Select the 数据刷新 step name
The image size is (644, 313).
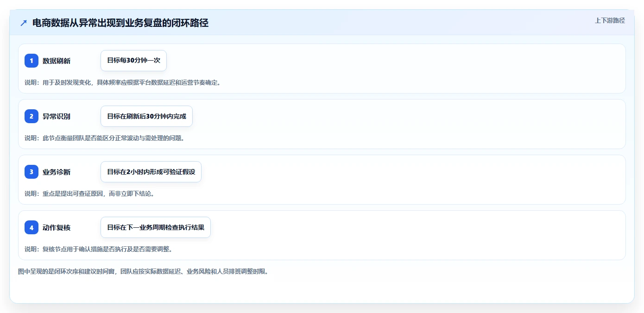[57, 61]
